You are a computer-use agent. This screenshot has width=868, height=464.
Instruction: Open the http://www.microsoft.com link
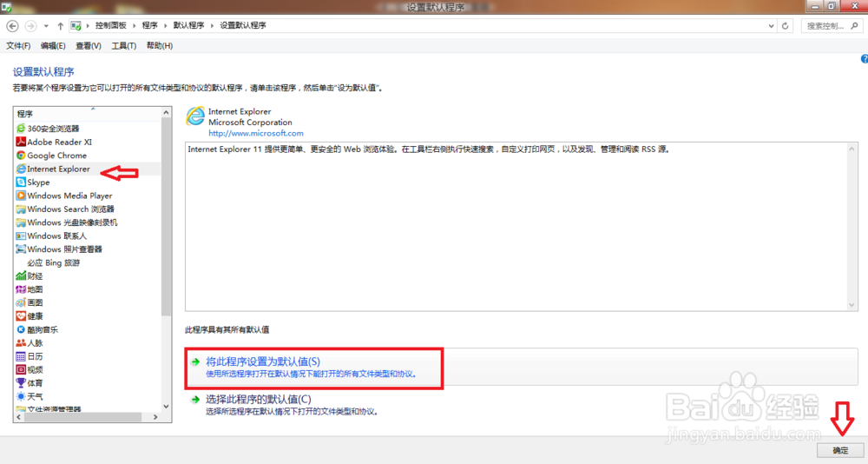point(256,133)
